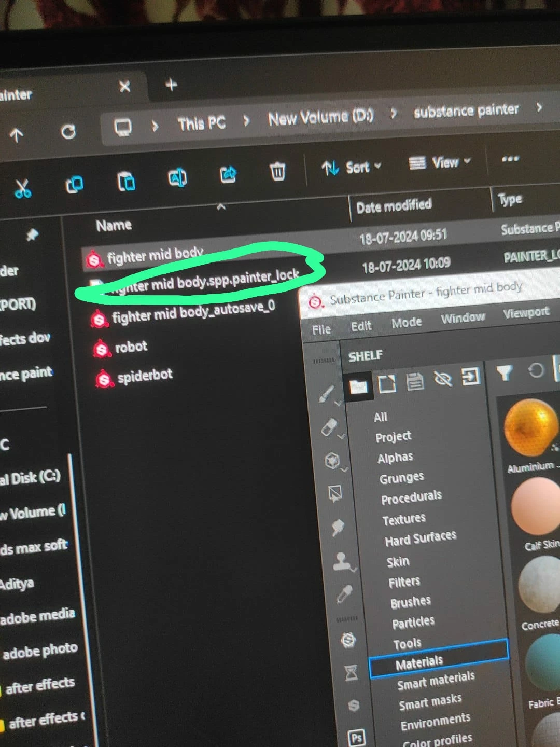Click substance painter in address bar
560x747 pixels.
point(466,110)
